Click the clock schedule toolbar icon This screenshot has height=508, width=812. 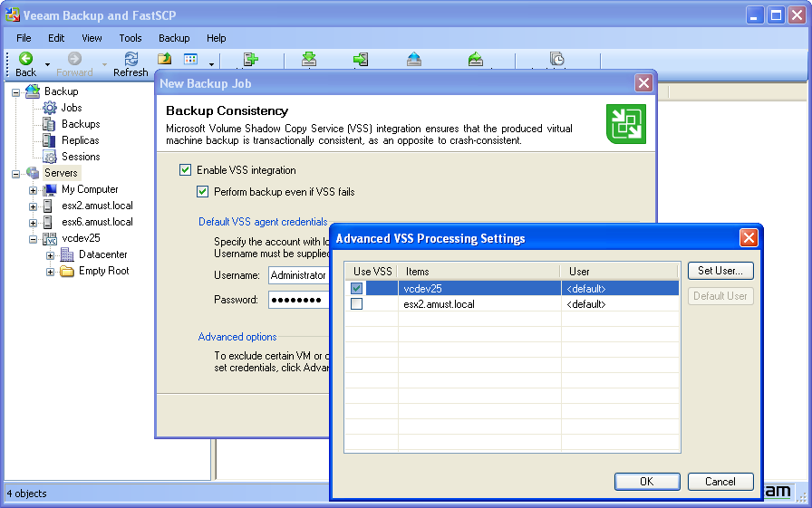pyautogui.click(x=556, y=60)
